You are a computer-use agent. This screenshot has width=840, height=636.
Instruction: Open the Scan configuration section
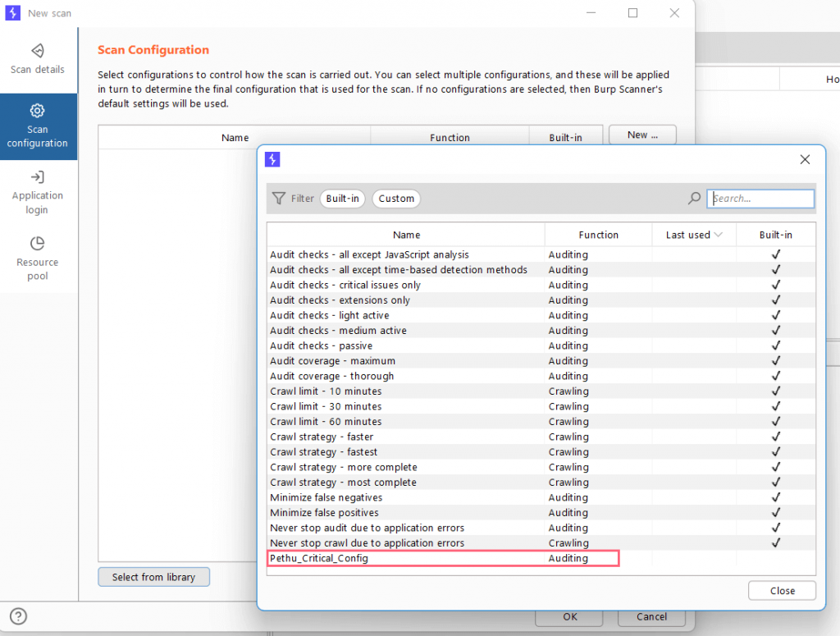coord(38,126)
